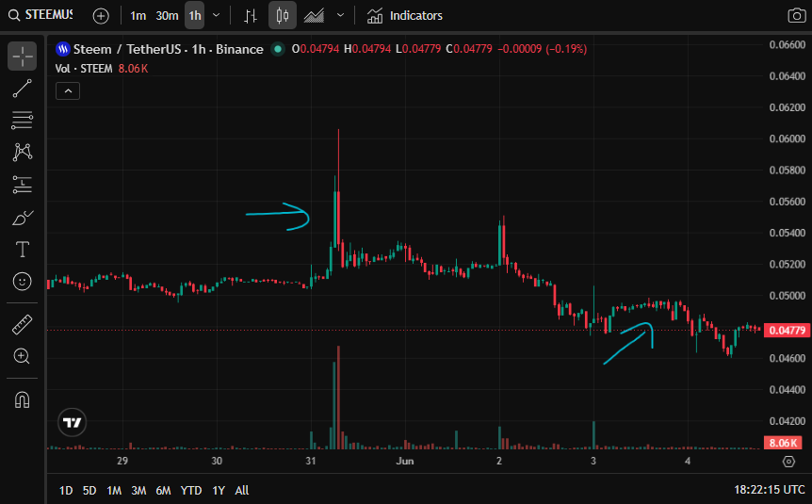Viewport: 812px width, 504px height.
Task: Open the Fibonacci retracement tool
Action: [x=23, y=121]
